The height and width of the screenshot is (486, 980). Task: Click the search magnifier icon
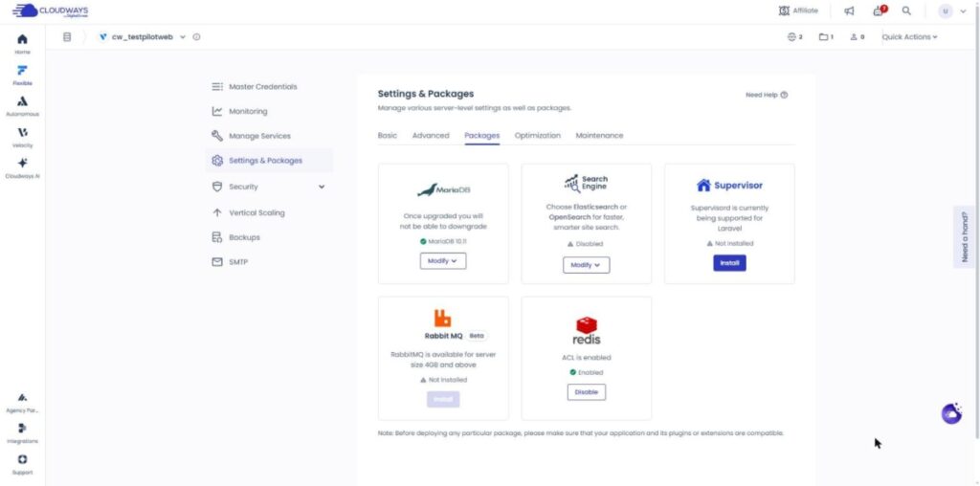click(906, 11)
